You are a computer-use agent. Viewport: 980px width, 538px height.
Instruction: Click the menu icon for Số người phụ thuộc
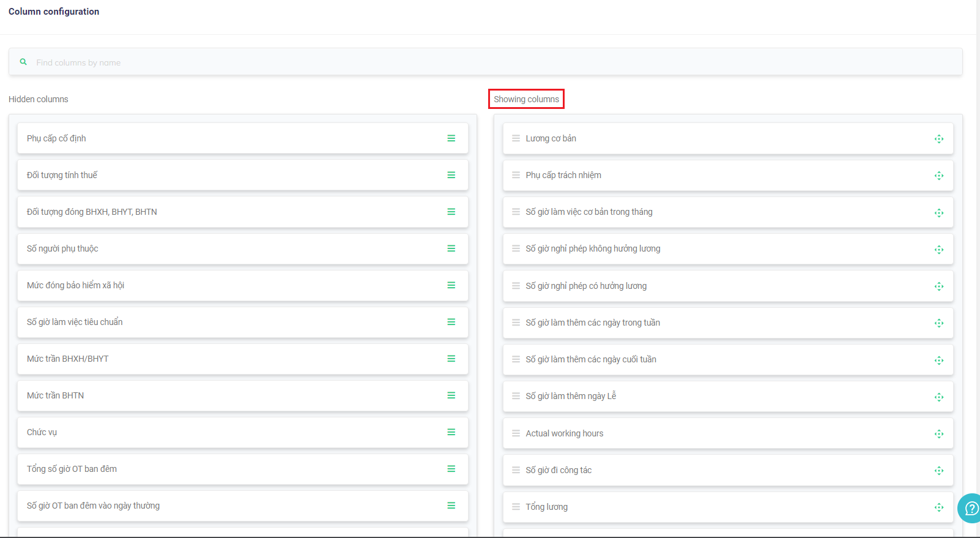coord(451,248)
